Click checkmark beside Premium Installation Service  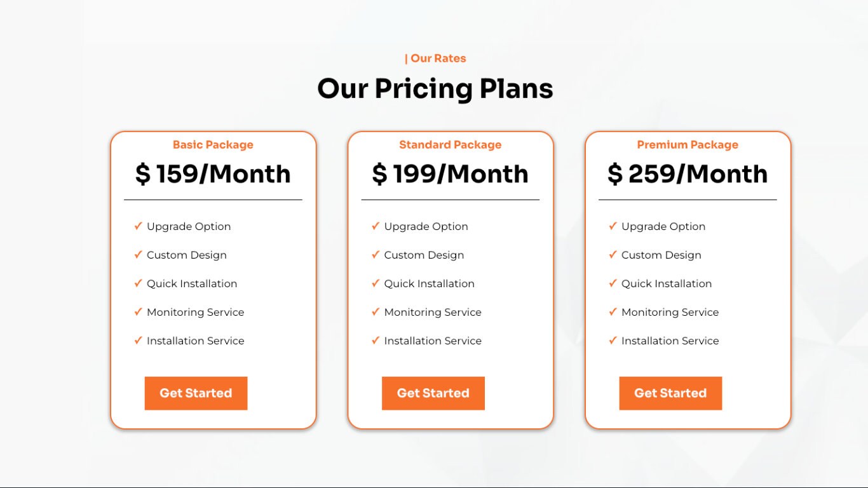click(613, 341)
